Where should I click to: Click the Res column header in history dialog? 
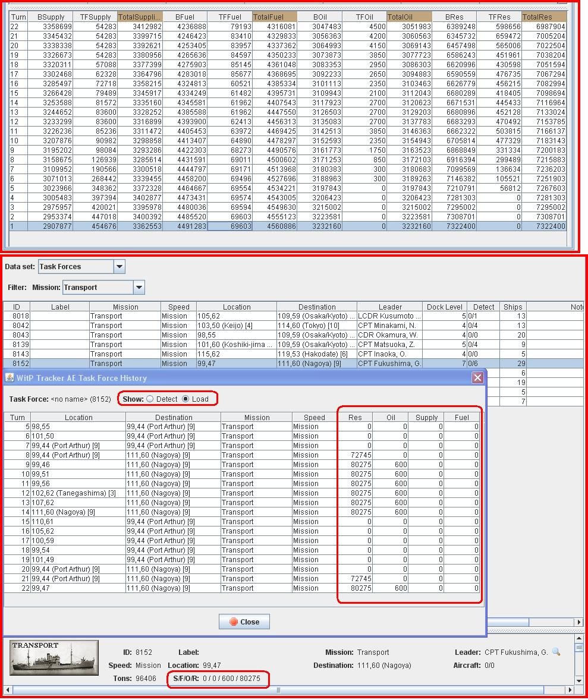click(355, 417)
